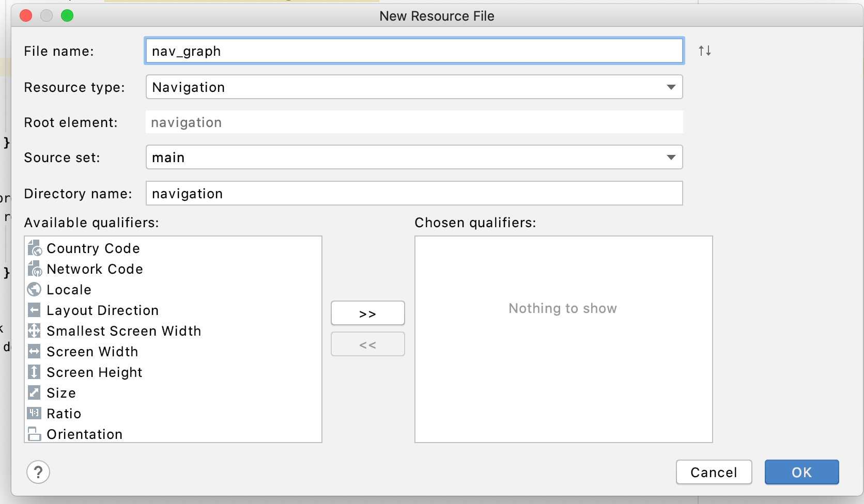Click the Smallest Screen Width icon
The height and width of the screenshot is (504, 864).
[x=34, y=330]
